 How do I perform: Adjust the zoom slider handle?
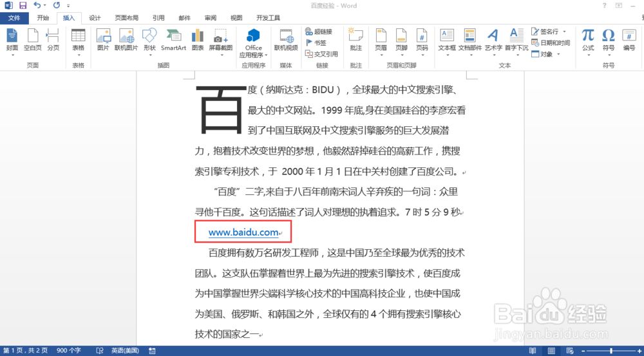coord(612,351)
